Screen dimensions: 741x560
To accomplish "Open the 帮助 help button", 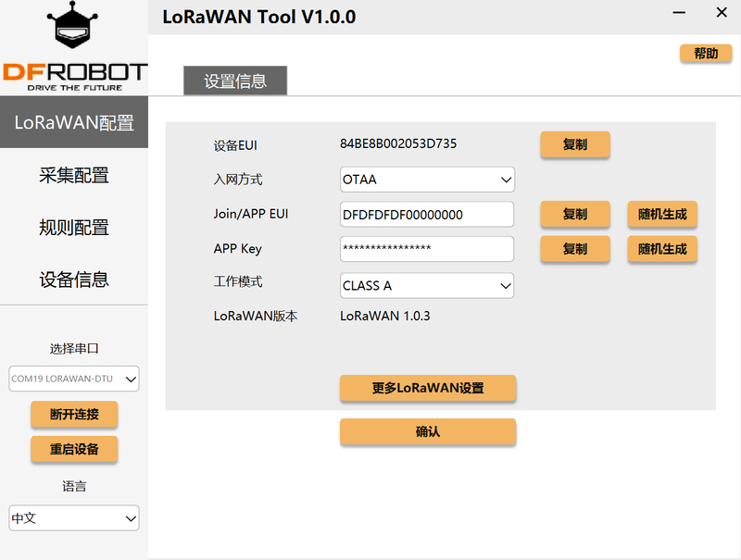I will pyautogui.click(x=706, y=54).
